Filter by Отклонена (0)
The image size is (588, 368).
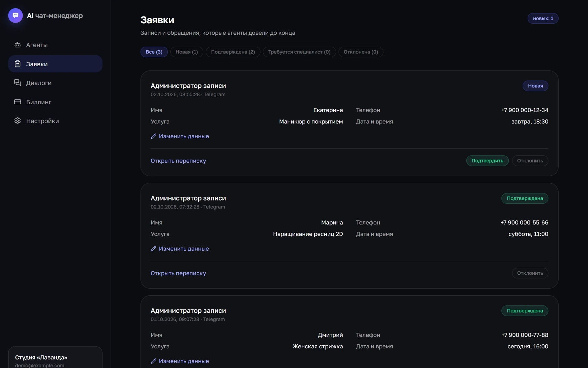[x=361, y=52]
